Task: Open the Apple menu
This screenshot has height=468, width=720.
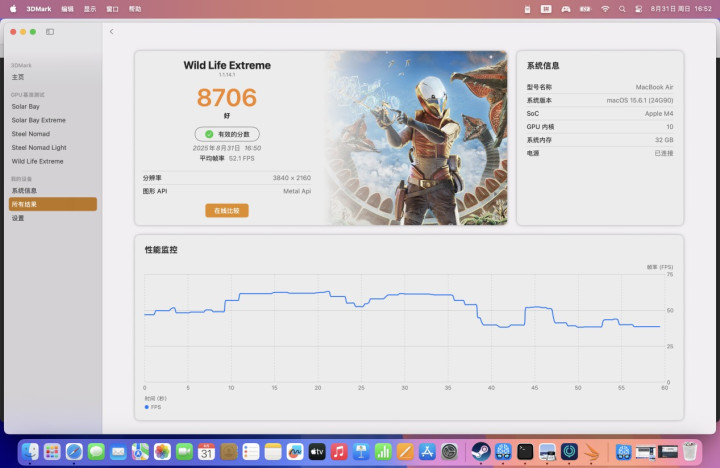Action: click(x=13, y=9)
